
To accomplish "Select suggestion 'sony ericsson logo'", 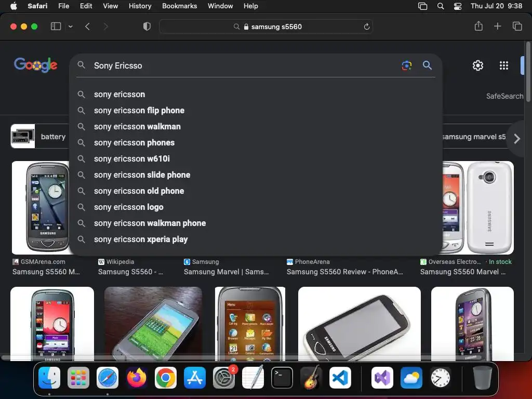I will (x=256, y=207).
